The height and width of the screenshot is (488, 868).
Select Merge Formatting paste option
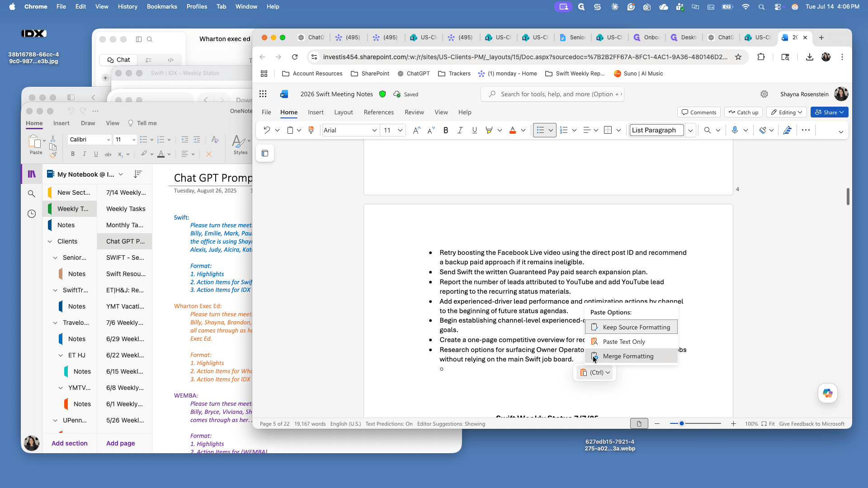[x=631, y=356]
